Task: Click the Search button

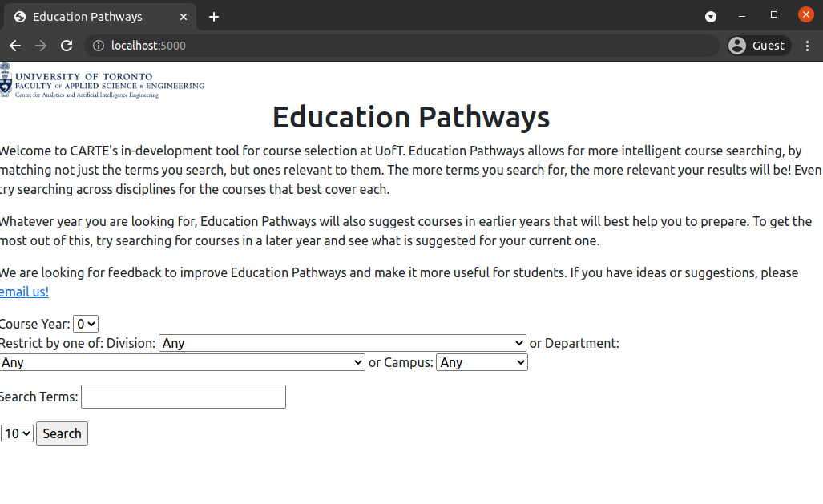Action: (x=62, y=433)
